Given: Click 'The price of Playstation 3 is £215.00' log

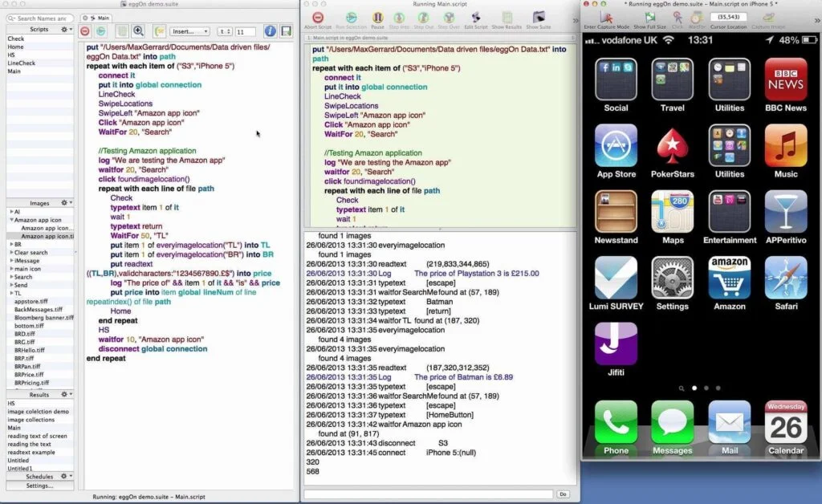Looking at the screenshot, I should click(477, 274).
